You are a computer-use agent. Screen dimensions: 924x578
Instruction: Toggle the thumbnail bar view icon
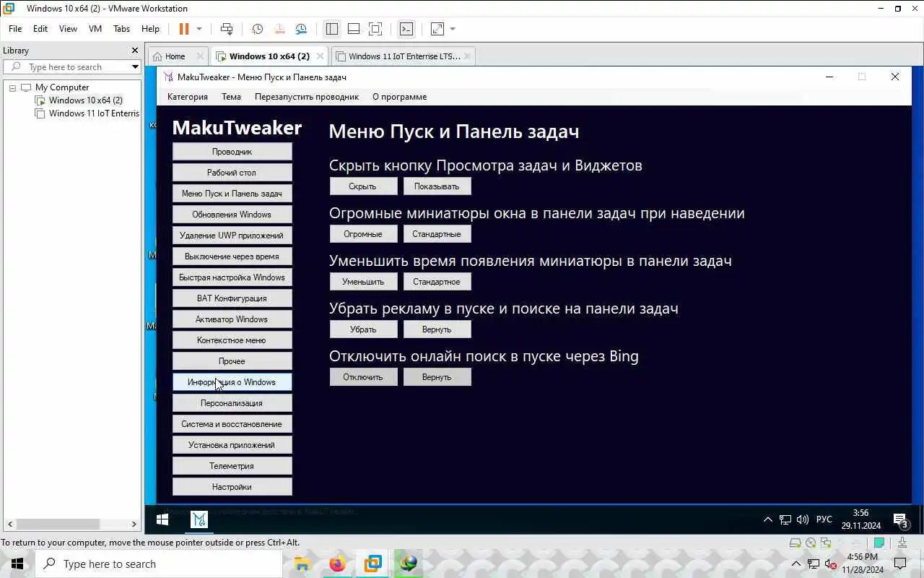click(354, 29)
